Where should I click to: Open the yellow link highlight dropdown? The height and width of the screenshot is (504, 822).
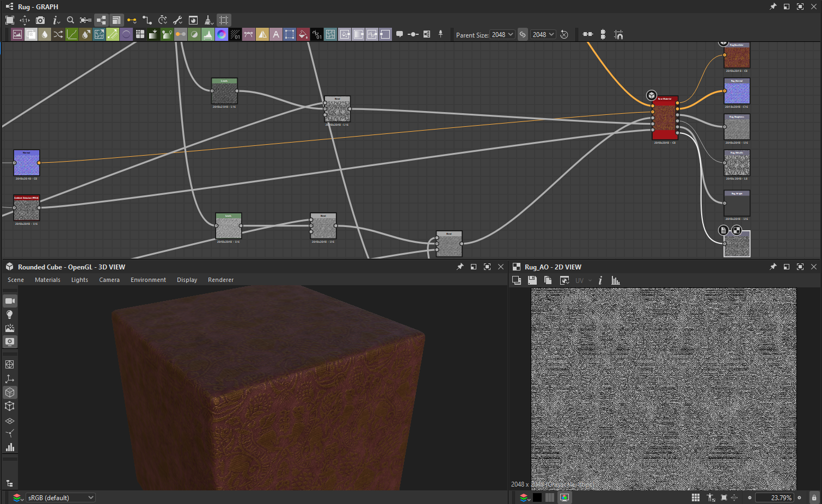coord(132,20)
